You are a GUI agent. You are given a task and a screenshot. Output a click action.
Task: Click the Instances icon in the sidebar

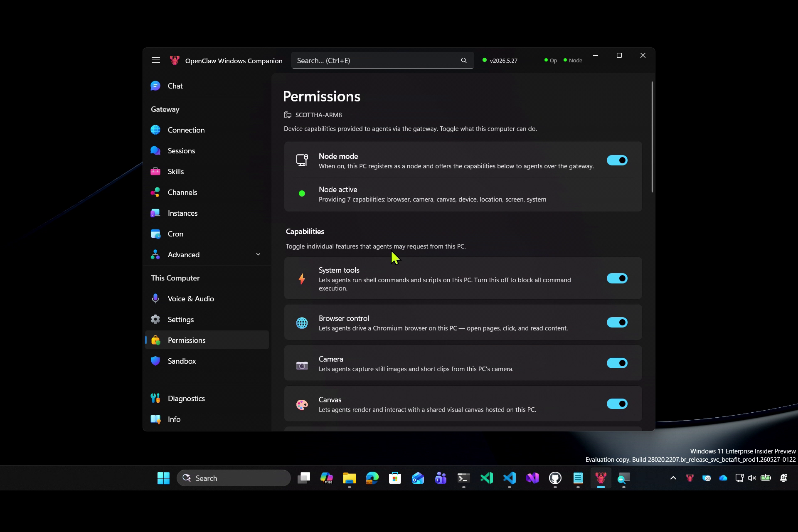point(155,213)
